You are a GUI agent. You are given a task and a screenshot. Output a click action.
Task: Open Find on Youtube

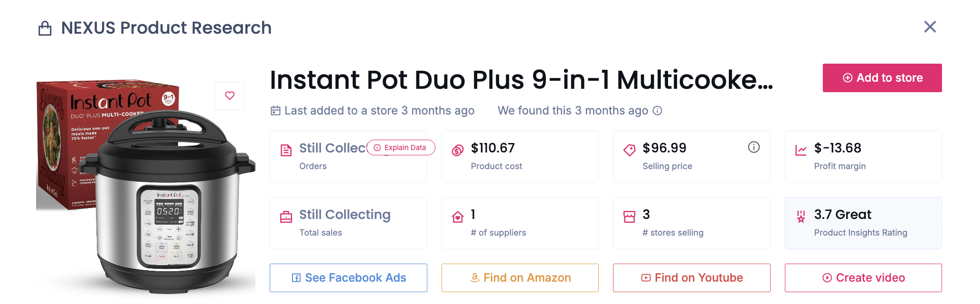(691, 278)
